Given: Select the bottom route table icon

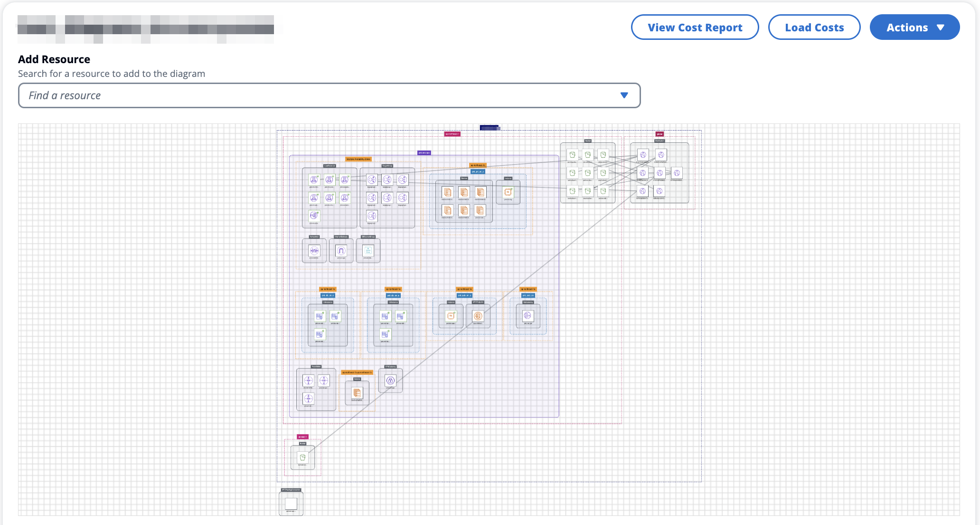Looking at the screenshot, I should click(x=308, y=398).
